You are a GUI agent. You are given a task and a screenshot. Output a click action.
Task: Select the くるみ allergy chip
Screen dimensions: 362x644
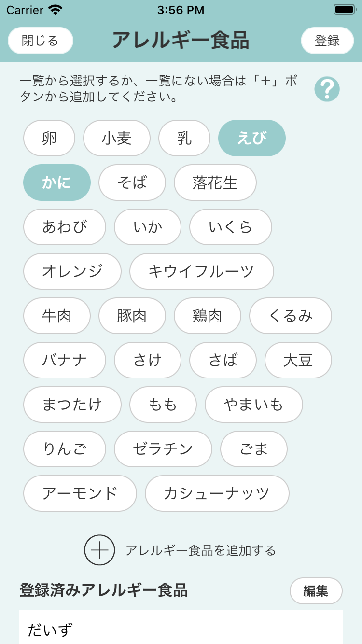[x=291, y=316]
